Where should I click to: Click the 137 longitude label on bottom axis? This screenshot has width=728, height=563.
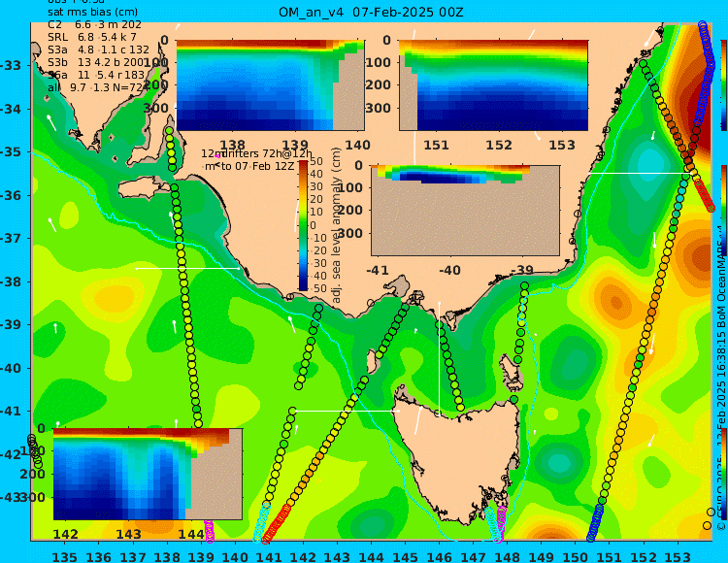[133, 556]
